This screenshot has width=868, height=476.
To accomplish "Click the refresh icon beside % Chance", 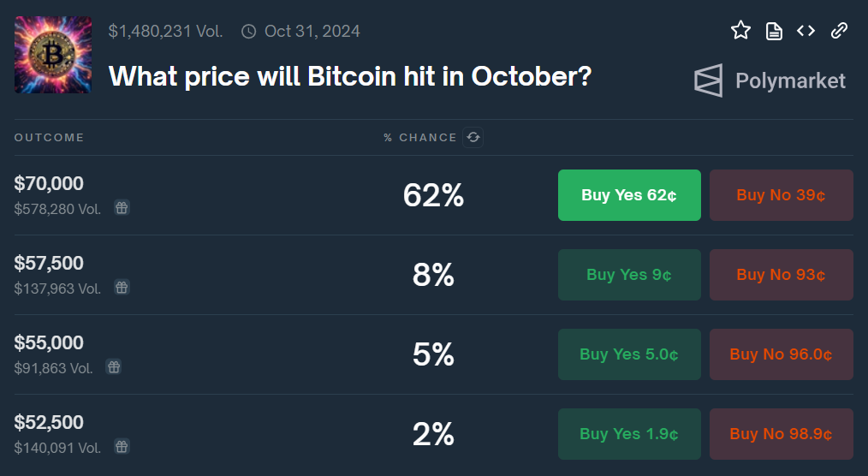I will [x=473, y=137].
